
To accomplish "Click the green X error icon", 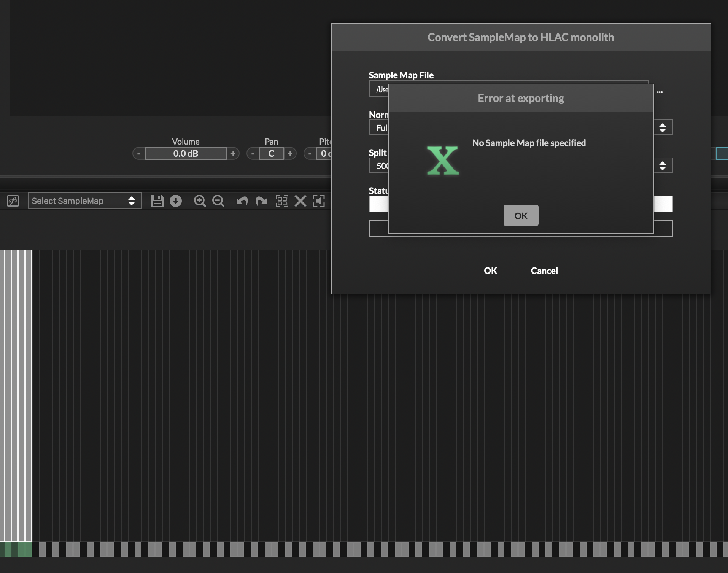I will coord(443,160).
